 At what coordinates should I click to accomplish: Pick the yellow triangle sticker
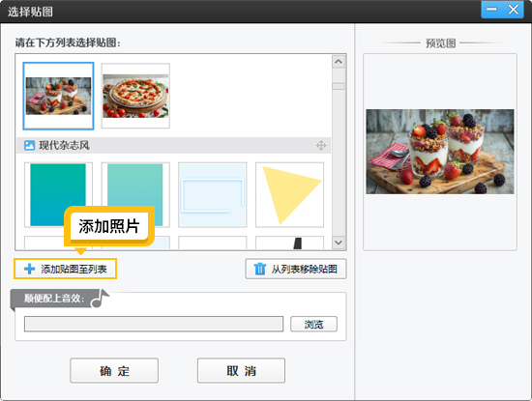click(289, 195)
